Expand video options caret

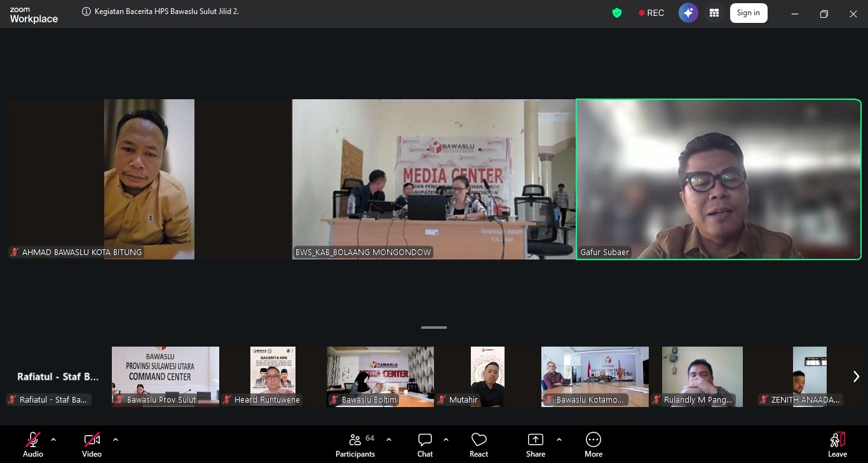[x=116, y=439]
